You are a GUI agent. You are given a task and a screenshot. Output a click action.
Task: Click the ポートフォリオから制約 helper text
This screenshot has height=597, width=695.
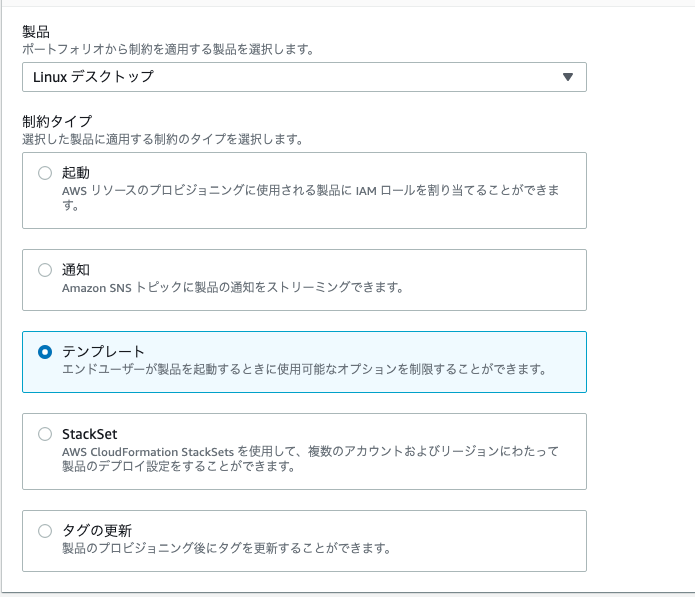click(x=168, y=49)
